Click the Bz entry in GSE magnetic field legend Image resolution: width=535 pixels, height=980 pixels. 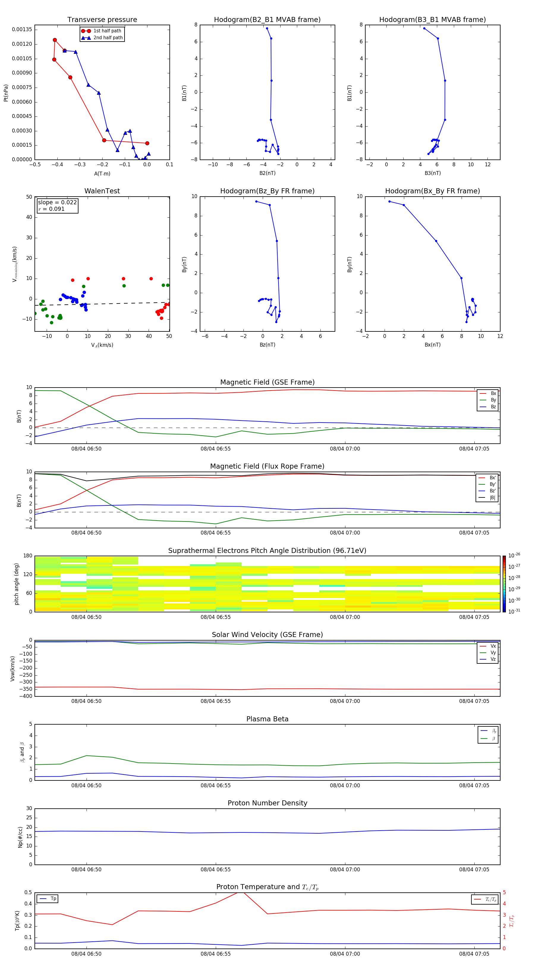(488, 407)
